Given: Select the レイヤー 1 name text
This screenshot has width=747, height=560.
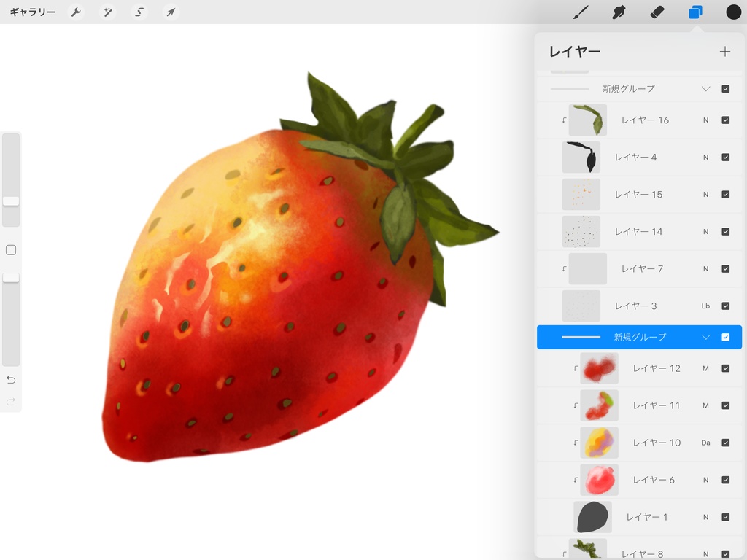Looking at the screenshot, I should point(647,517).
